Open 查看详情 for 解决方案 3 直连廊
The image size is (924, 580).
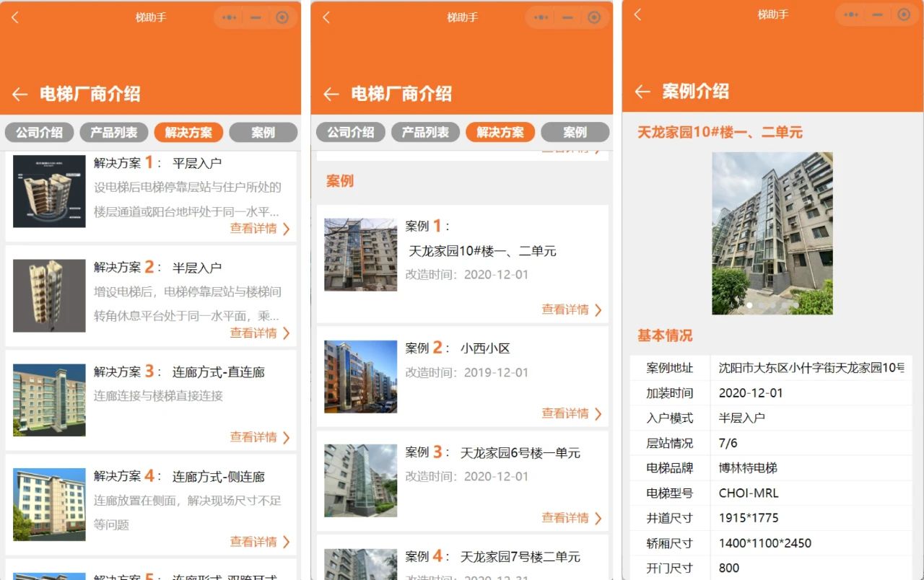coord(260,436)
